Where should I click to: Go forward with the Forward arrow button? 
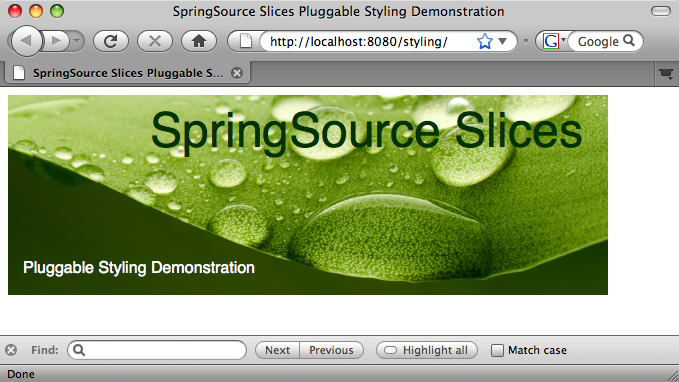56,41
